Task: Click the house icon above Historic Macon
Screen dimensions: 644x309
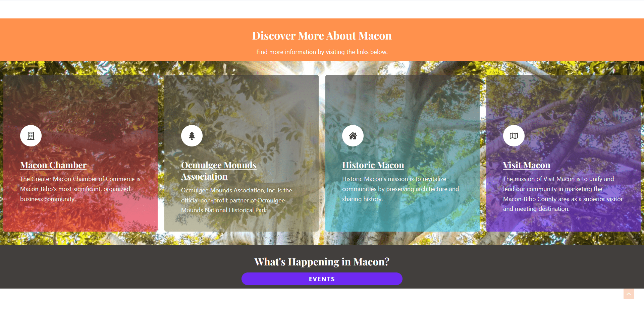Action: 353,136
